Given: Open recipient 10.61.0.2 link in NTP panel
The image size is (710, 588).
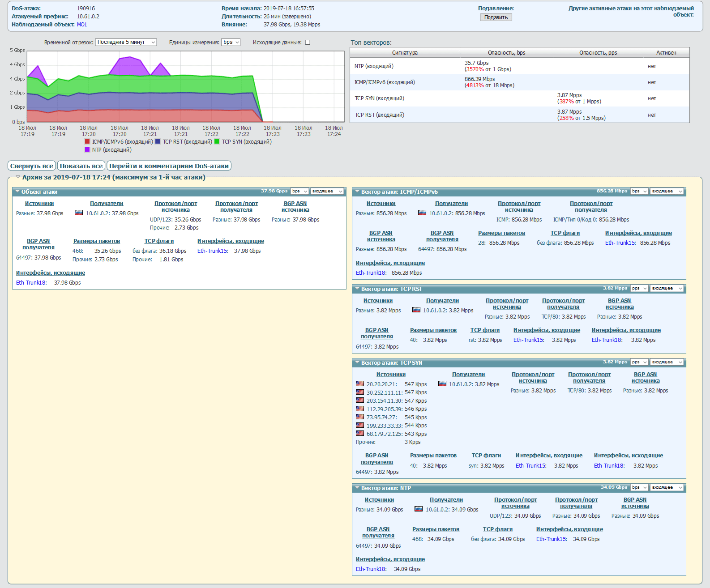Looking at the screenshot, I should [437, 510].
